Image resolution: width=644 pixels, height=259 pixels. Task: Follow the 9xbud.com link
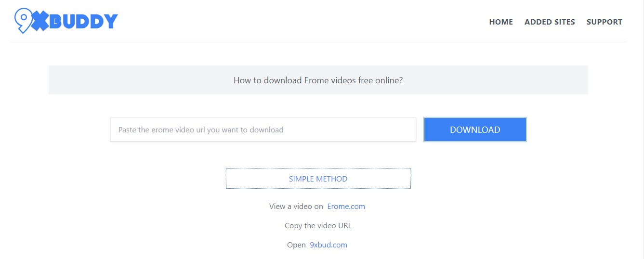(329, 245)
